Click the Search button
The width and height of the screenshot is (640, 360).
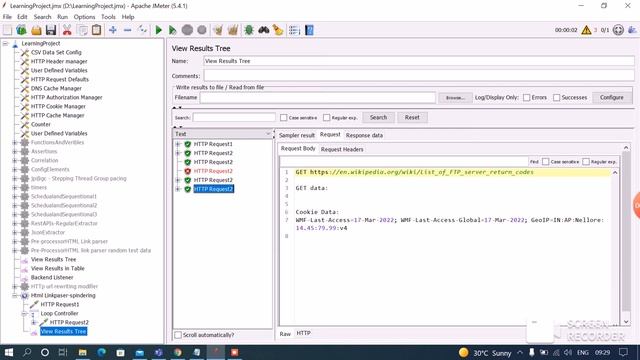(378, 118)
